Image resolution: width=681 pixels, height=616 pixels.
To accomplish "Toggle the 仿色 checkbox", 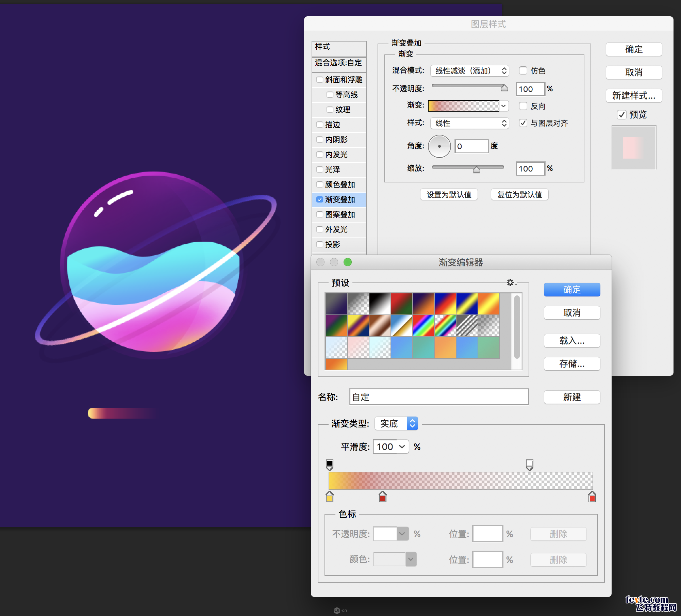I will click(x=523, y=70).
